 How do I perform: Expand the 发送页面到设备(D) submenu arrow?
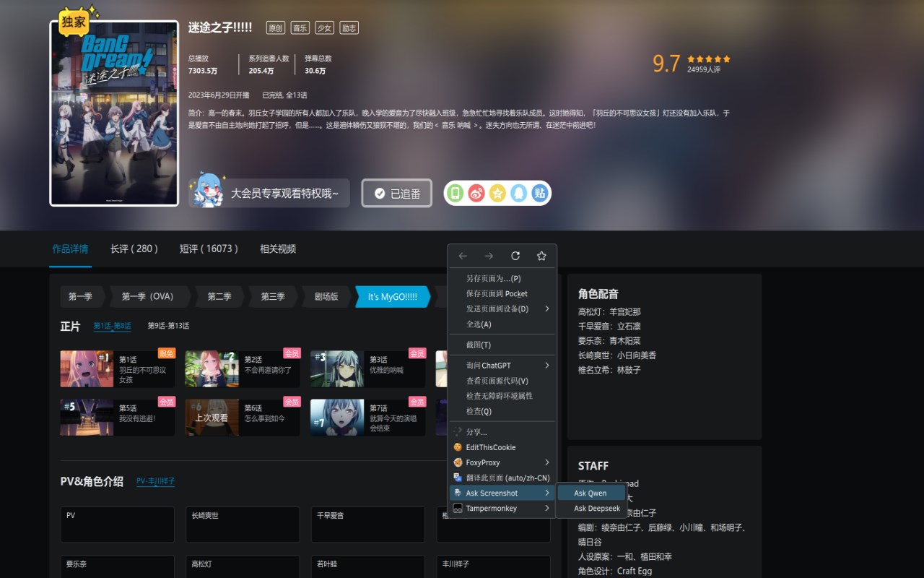click(x=547, y=309)
